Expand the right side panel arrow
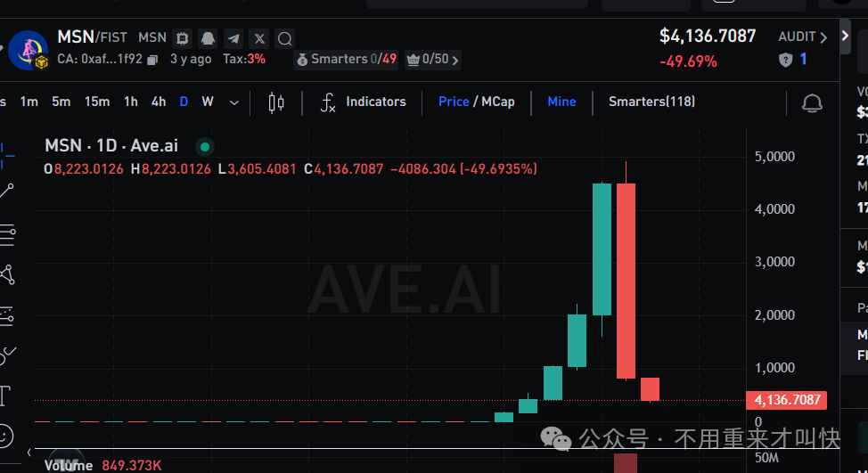The width and height of the screenshot is (868, 473). (x=846, y=37)
